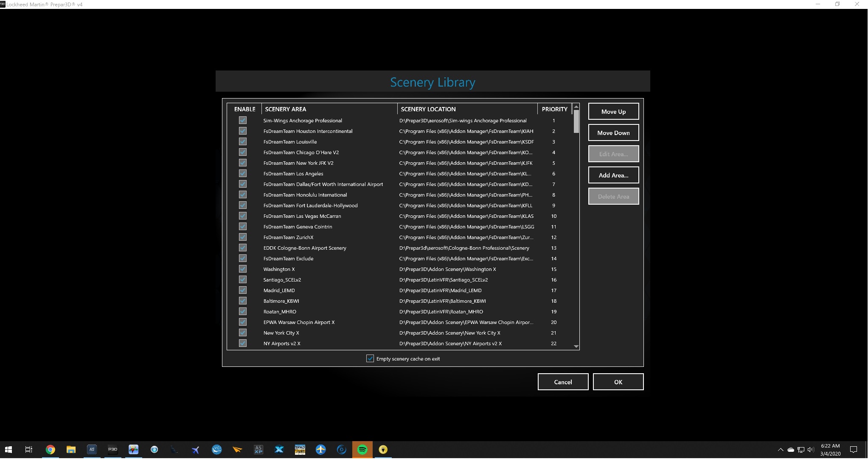Select FsDreamTeam Dallas/Fort Worth International Airport
868x459 pixels.
400,184
